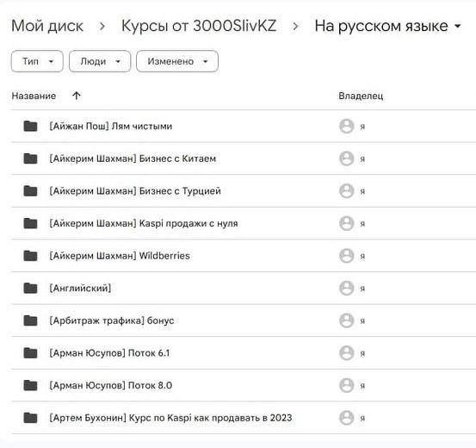
Task: Click folder icon of Бизнес с Китаем
Action: [30, 159]
